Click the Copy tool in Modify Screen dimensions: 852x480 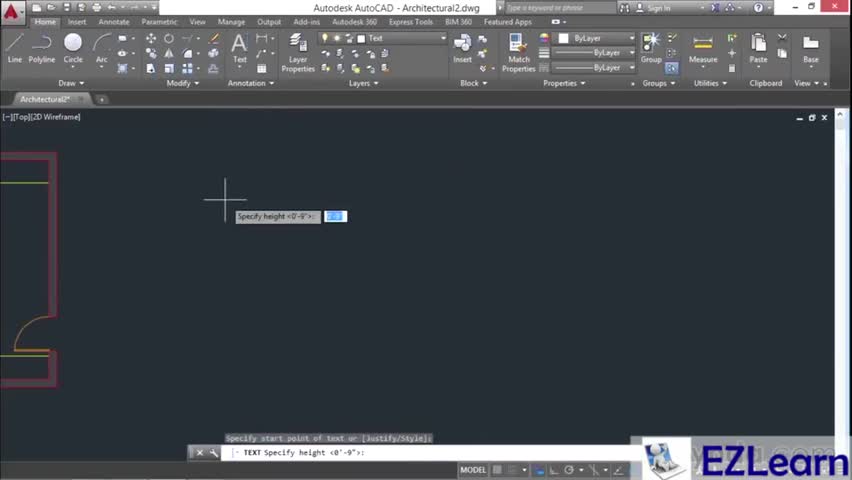(151, 53)
